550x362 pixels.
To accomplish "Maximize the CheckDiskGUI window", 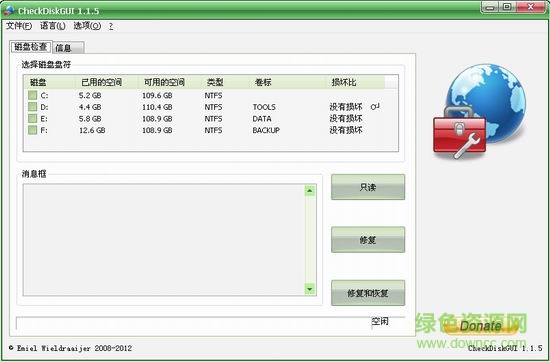I will [x=507, y=7].
